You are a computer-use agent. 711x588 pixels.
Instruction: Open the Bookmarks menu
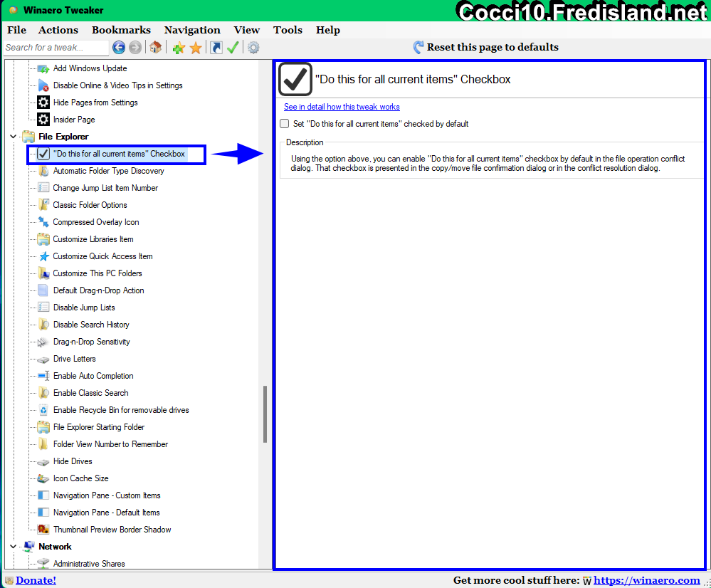(x=121, y=30)
